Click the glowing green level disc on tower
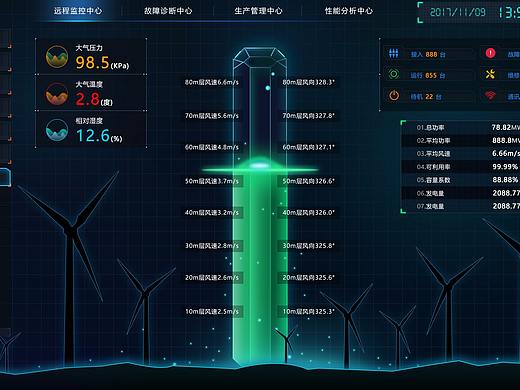Image resolution: width=520 pixels, height=390 pixels. pyautogui.click(x=259, y=166)
